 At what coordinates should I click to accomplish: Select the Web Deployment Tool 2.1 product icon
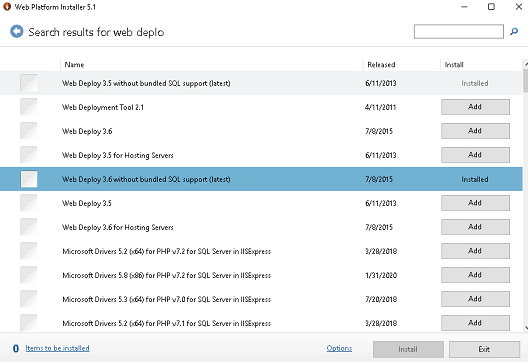point(29,107)
